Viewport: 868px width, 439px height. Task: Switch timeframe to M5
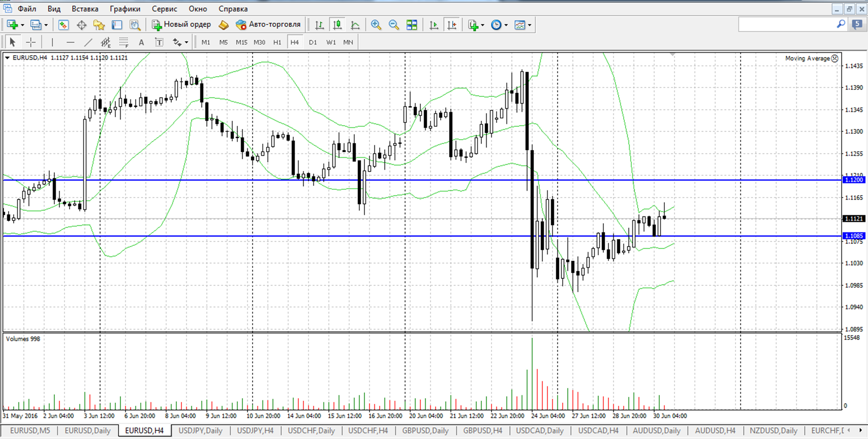click(223, 42)
